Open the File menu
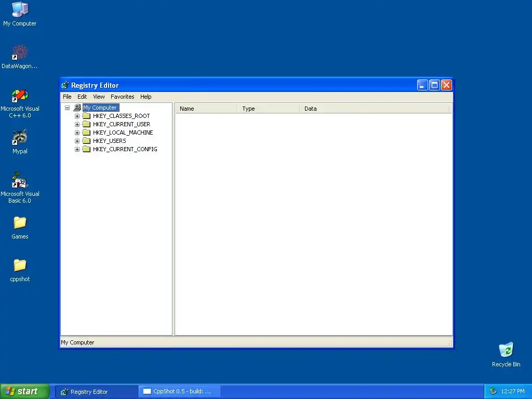Viewport: 532px width, 399px height. 67,97
